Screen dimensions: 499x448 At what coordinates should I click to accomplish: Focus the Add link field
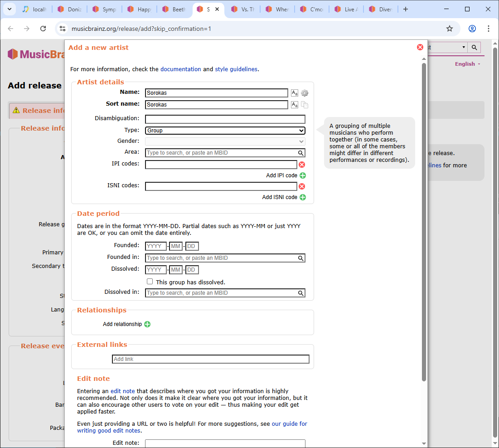tap(210, 359)
